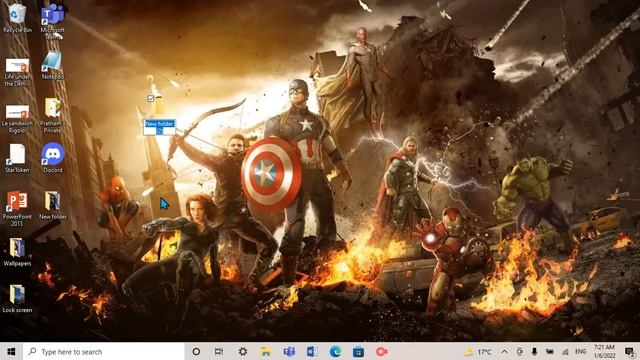The image size is (640, 360).
Task: Open Settings gear in the taskbar
Action: coord(243,351)
